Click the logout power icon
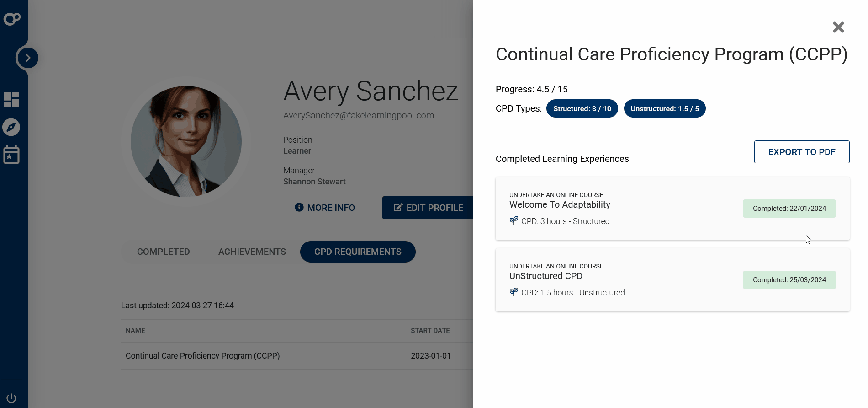Screen dimensions: 868x408 point(11,398)
